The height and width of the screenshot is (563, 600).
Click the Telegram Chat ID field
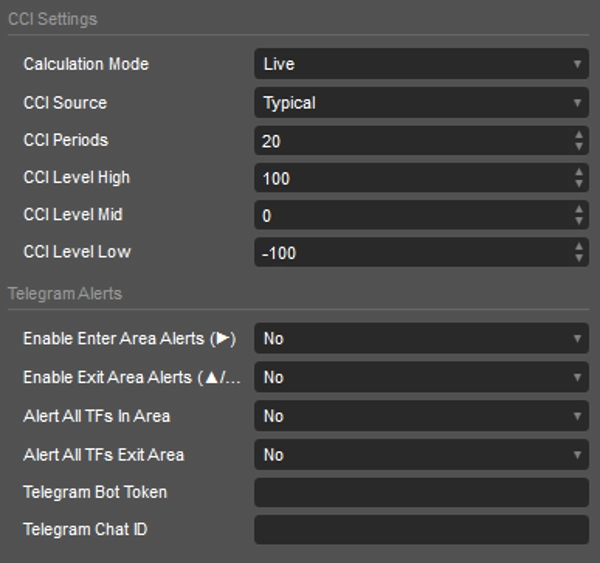(421, 530)
